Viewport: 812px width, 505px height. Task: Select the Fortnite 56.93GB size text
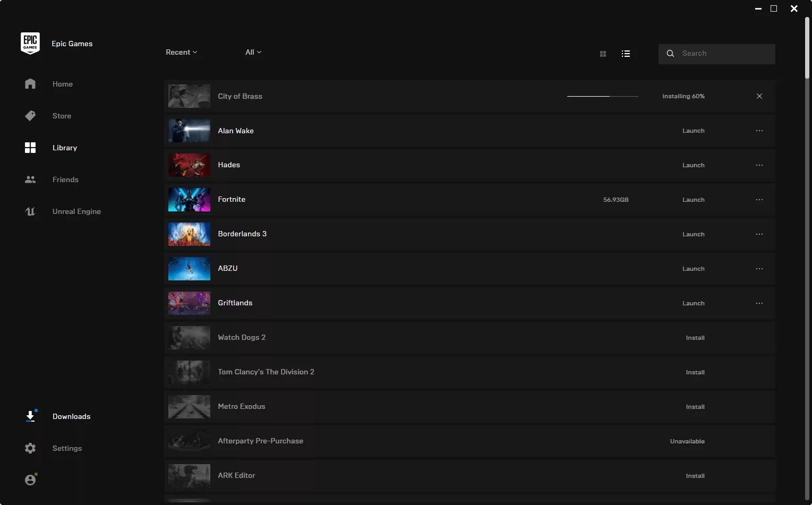point(616,200)
